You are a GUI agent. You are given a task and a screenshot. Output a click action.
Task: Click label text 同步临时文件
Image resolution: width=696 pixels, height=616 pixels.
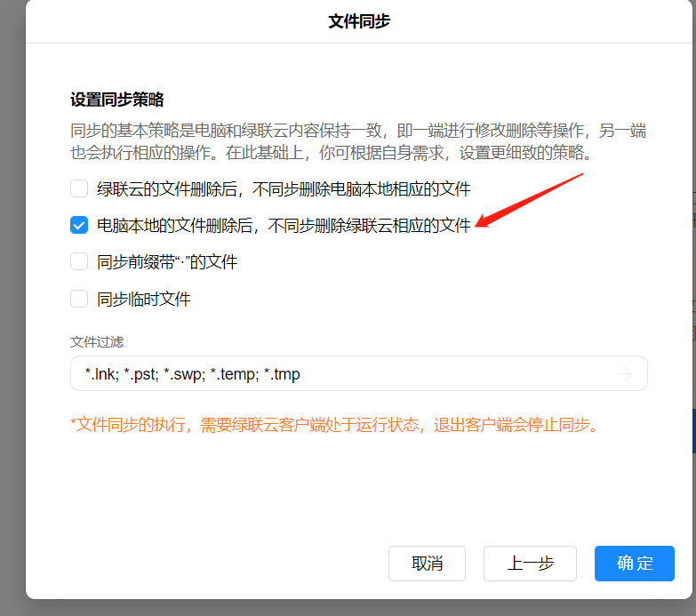(144, 300)
